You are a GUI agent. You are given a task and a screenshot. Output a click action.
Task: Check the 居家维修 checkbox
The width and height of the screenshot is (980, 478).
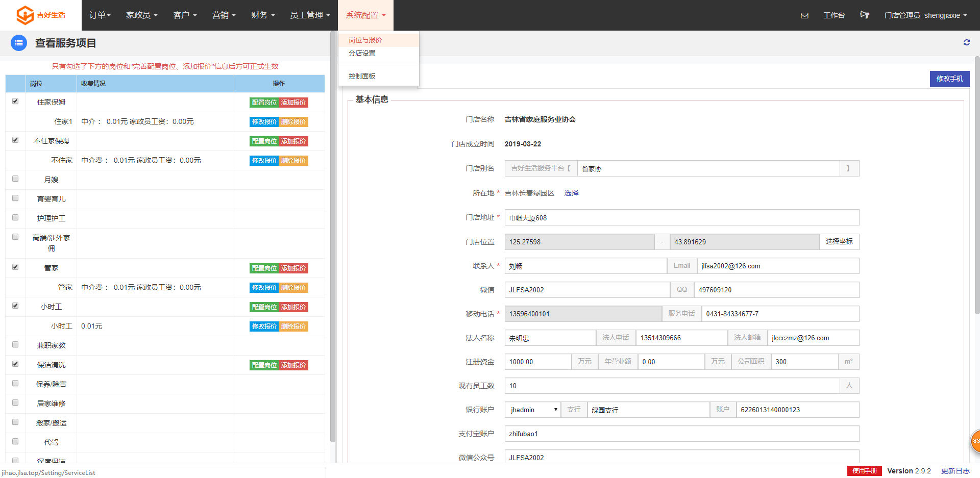point(15,402)
